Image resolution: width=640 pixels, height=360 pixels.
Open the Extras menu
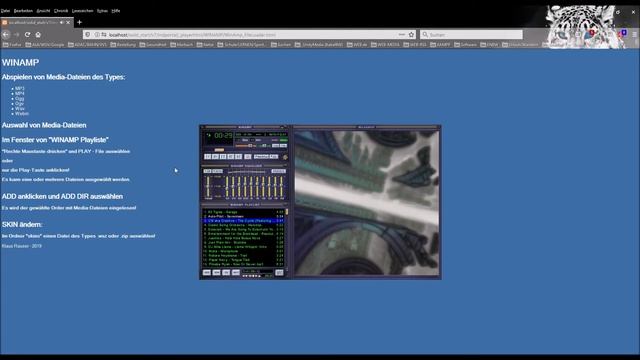click(102, 11)
